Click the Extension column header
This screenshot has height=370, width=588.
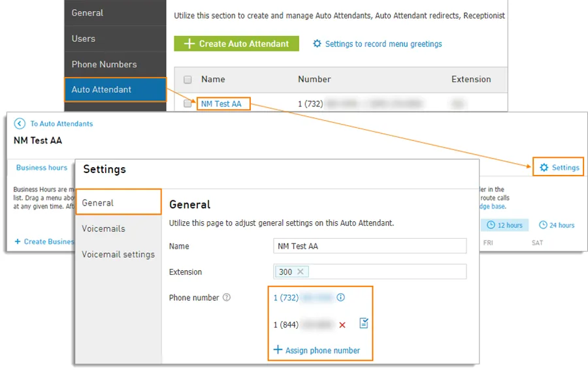coord(471,79)
